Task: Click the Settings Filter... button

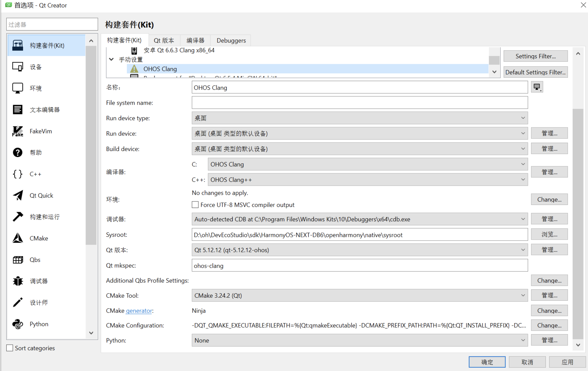Action: pos(535,56)
